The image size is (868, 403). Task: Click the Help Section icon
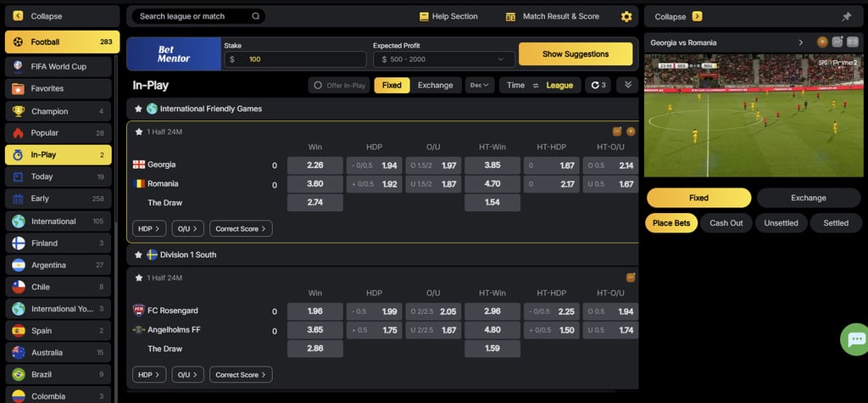click(x=424, y=17)
